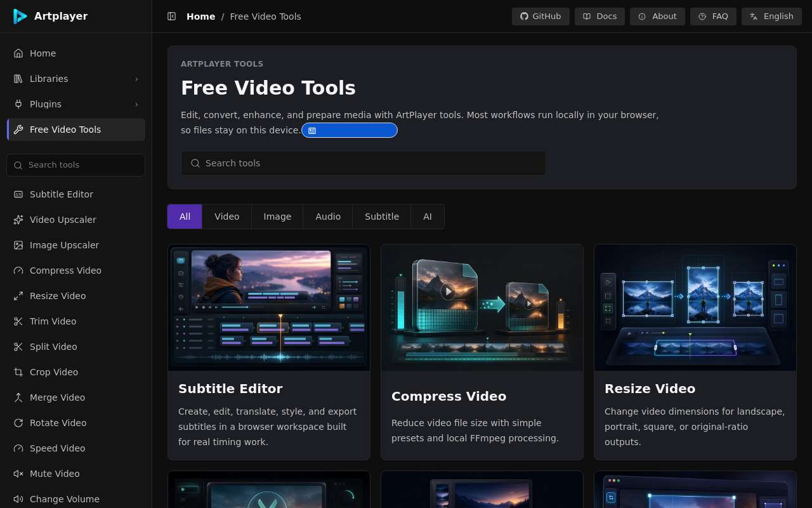Image resolution: width=812 pixels, height=508 pixels.
Task: Filter tools by the AI tab
Action: point(428,217)
